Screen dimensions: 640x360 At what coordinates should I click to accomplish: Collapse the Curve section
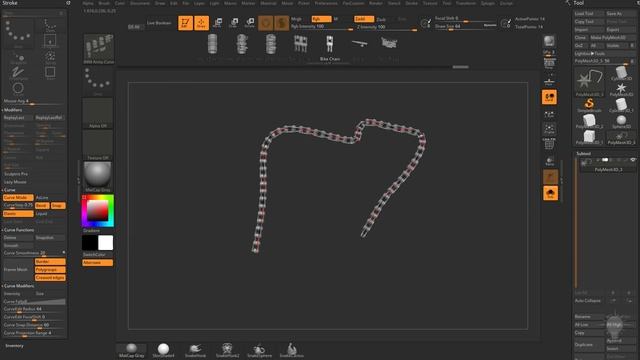[9, 190]
